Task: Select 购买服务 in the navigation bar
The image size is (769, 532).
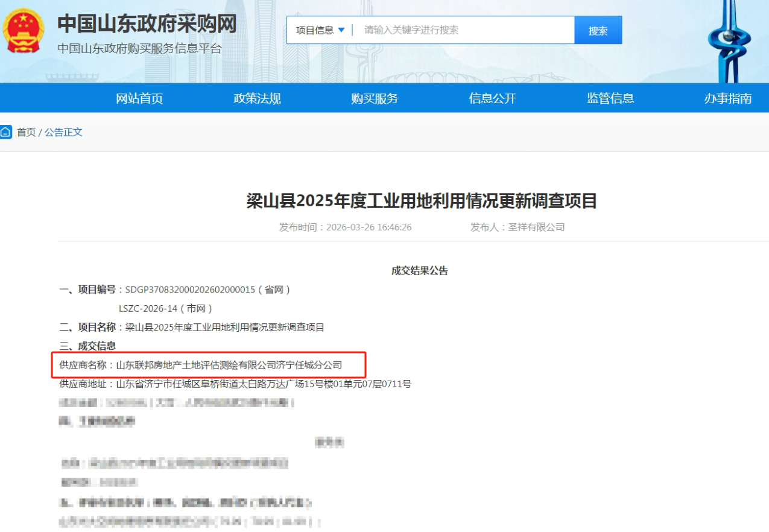Action: (x=375, y=98)
